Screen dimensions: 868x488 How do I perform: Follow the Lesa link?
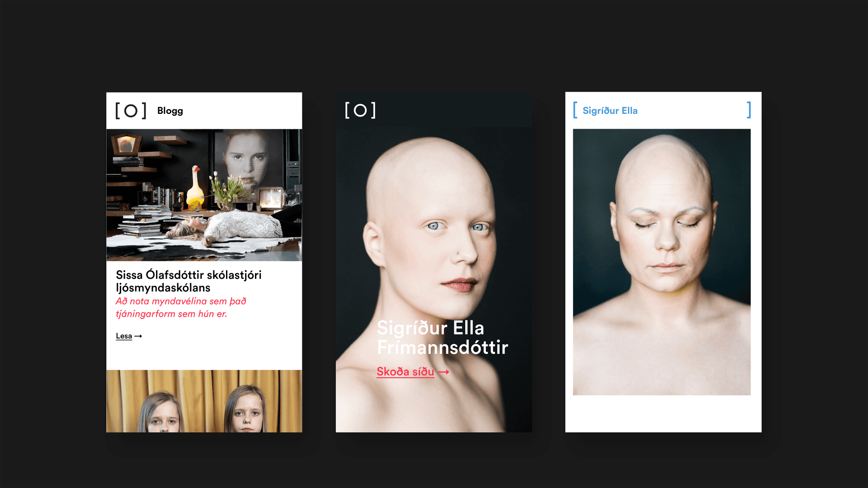[x=124, y=336]
